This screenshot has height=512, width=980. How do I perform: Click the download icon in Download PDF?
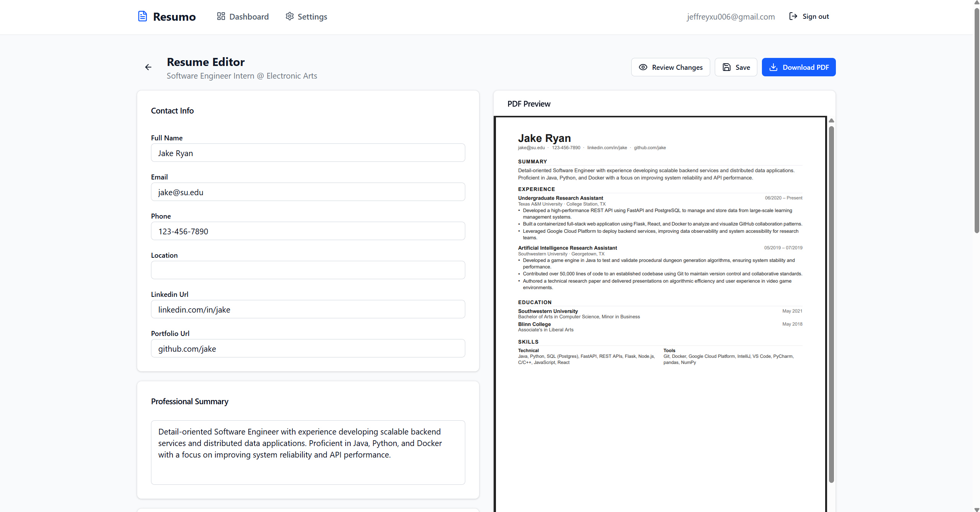pos(773,67)
